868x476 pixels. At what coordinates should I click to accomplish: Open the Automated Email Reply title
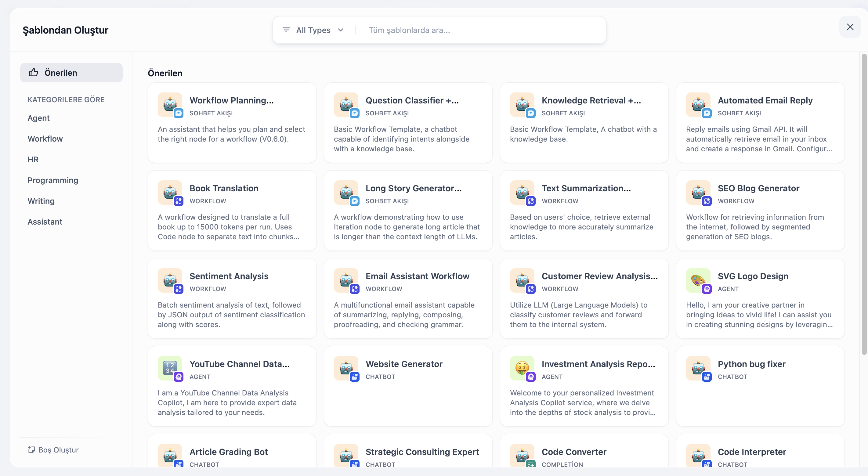pyautogui.click(x=765, y=100)
